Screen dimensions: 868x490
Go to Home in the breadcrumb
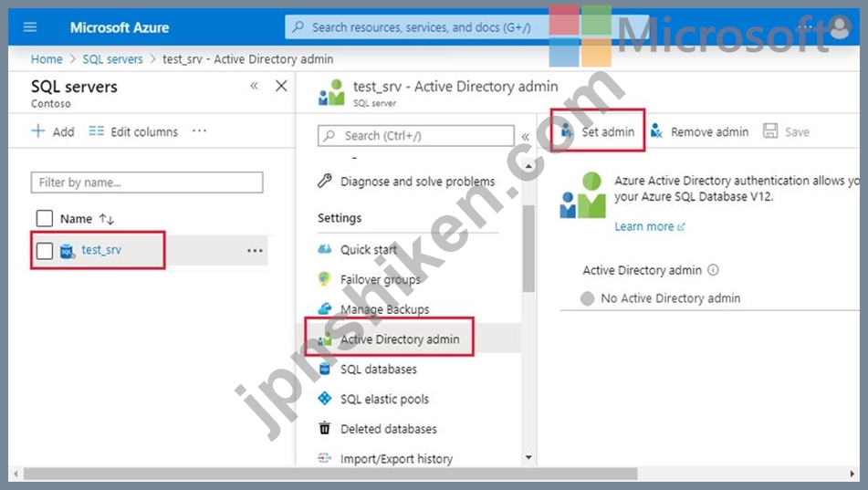click(47, 58)
